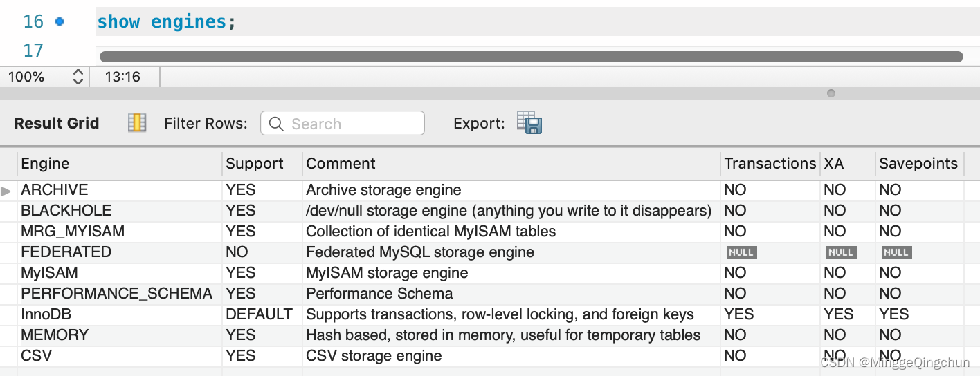Click the Transactions column header
The height and width of the screenshot is (376, 980).
click(770, 164)
